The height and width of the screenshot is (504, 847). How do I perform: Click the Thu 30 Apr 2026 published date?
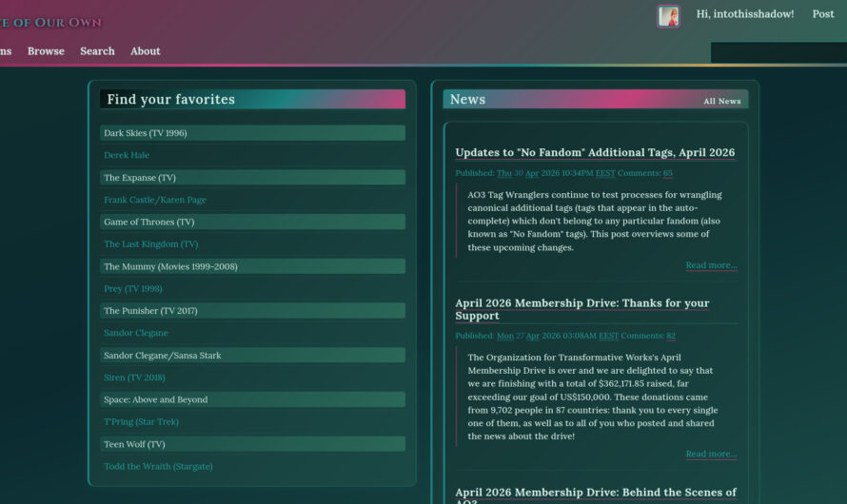tap(556, 173)
